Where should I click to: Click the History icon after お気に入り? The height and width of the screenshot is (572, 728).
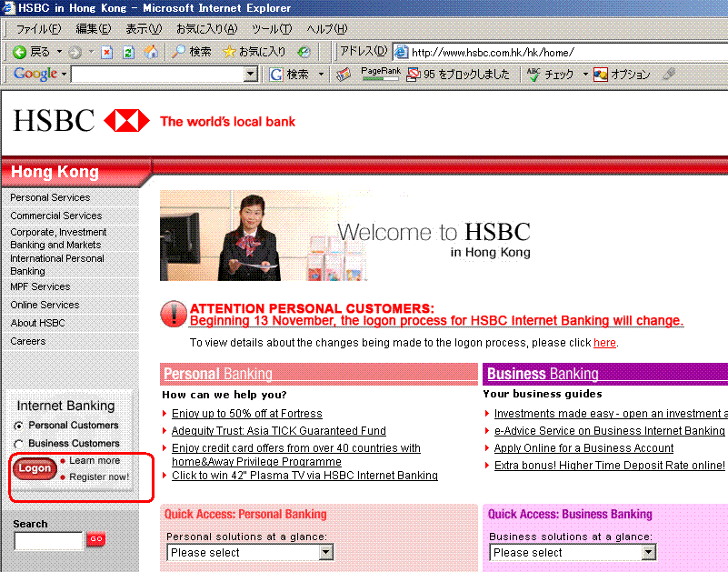point(304,52)
